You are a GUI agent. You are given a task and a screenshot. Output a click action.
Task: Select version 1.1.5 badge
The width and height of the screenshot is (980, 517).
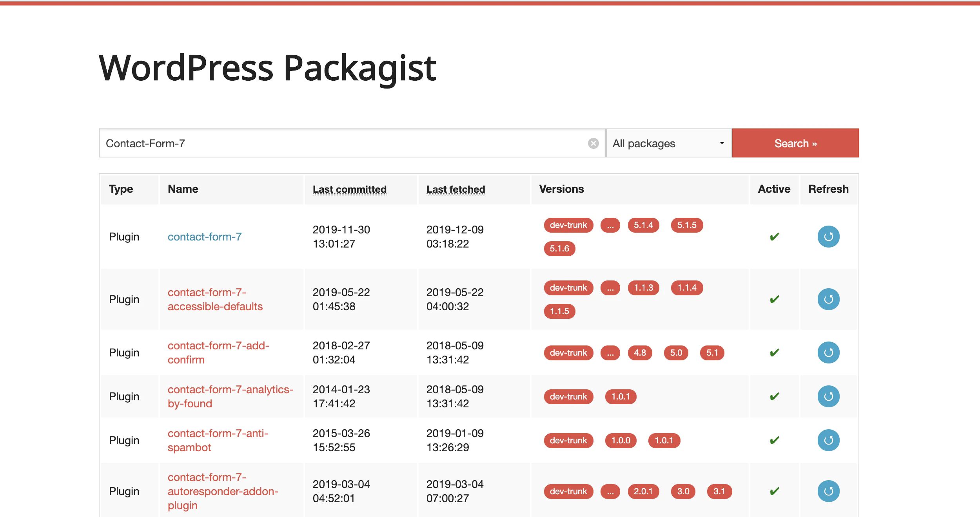coord(559,311)
